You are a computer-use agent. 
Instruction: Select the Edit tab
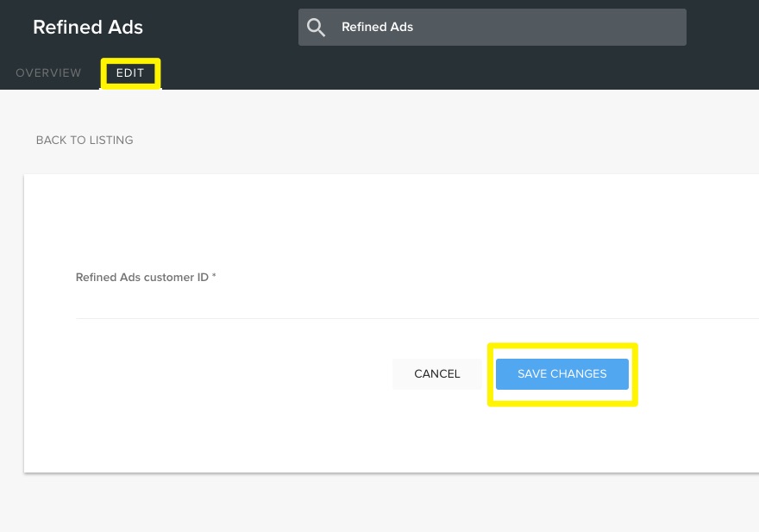click(x=130, y=73)
